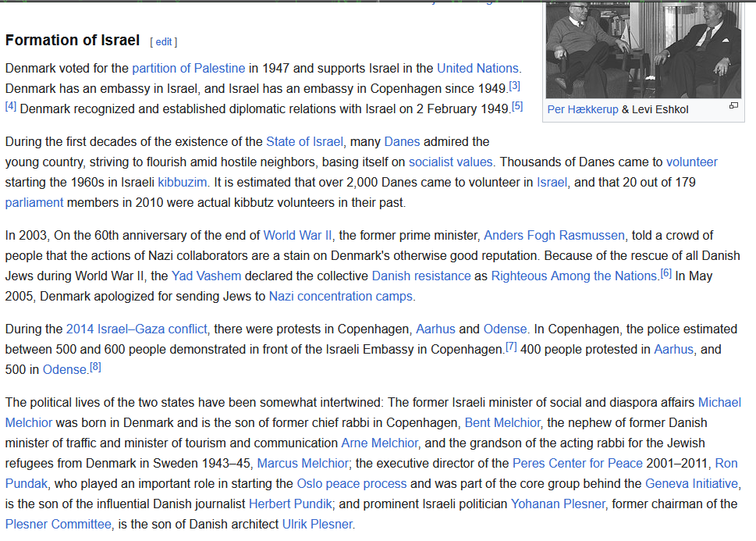Open the Per Hækkerup link in caption
This screenshot has height=541, width=756.
(x=583, y=109)
